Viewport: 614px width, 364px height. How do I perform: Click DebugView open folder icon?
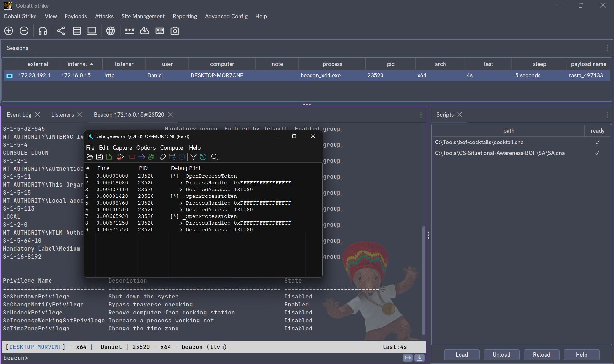click(x=90, y=157)
